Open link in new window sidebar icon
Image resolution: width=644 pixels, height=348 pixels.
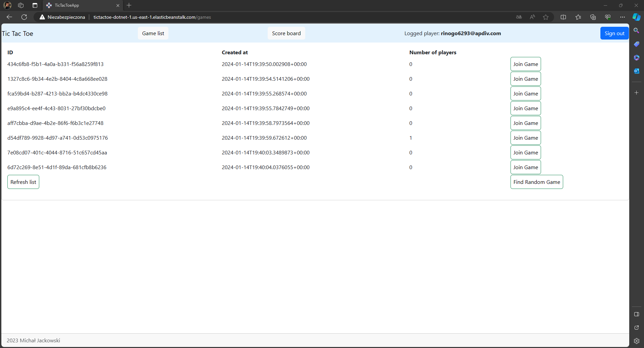click(636, 328)
